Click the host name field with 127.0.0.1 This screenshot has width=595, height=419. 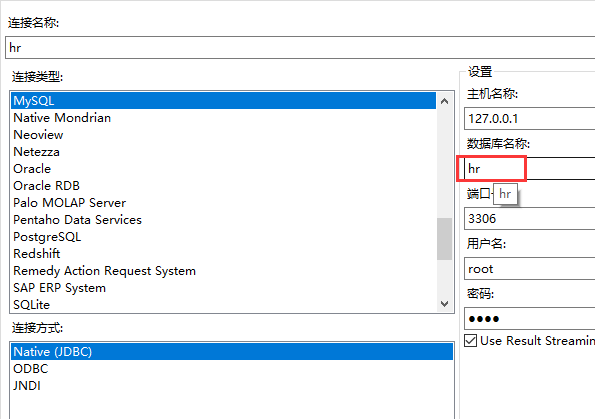[530, 118]
